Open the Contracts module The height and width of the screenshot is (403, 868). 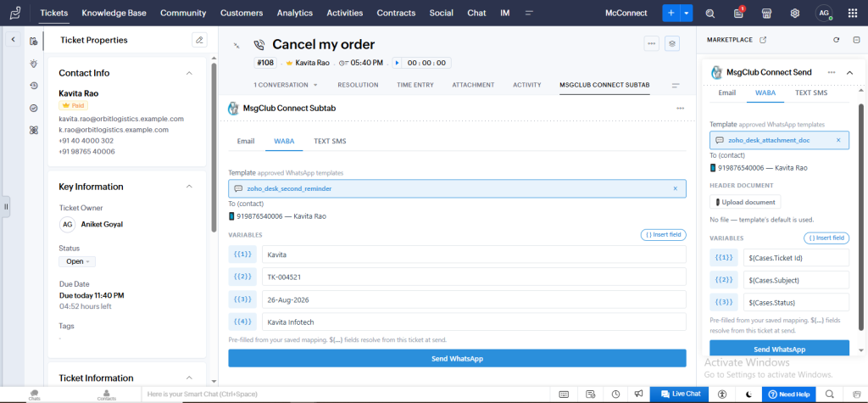click(x=396, y=13)
